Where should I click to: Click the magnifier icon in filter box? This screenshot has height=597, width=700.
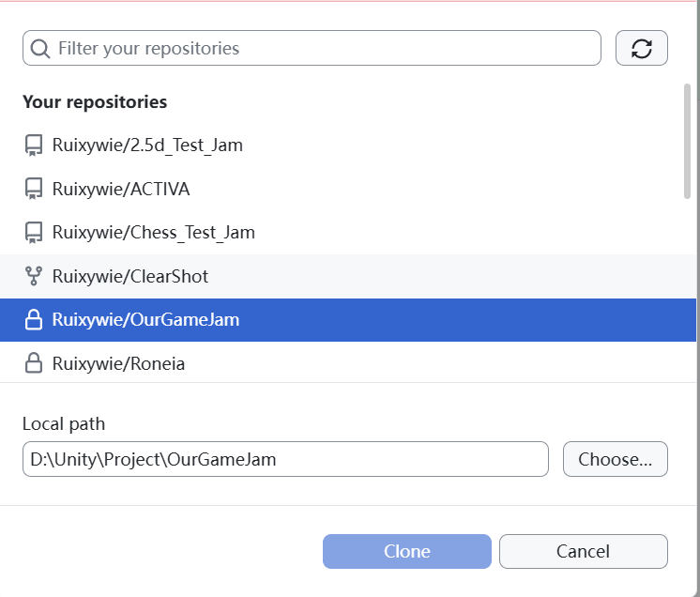point(40,49)
